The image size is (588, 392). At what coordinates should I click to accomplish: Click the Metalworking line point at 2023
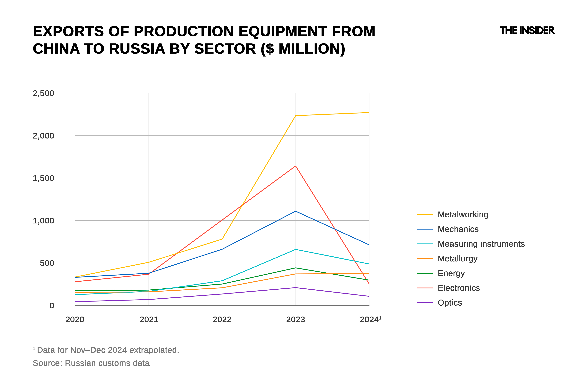(295, 116)
